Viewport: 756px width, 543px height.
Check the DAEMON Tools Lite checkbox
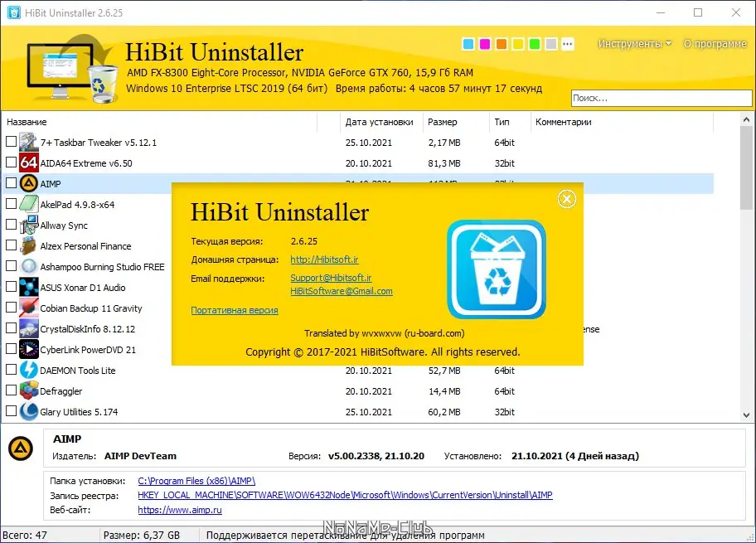(x=11, y=370)
